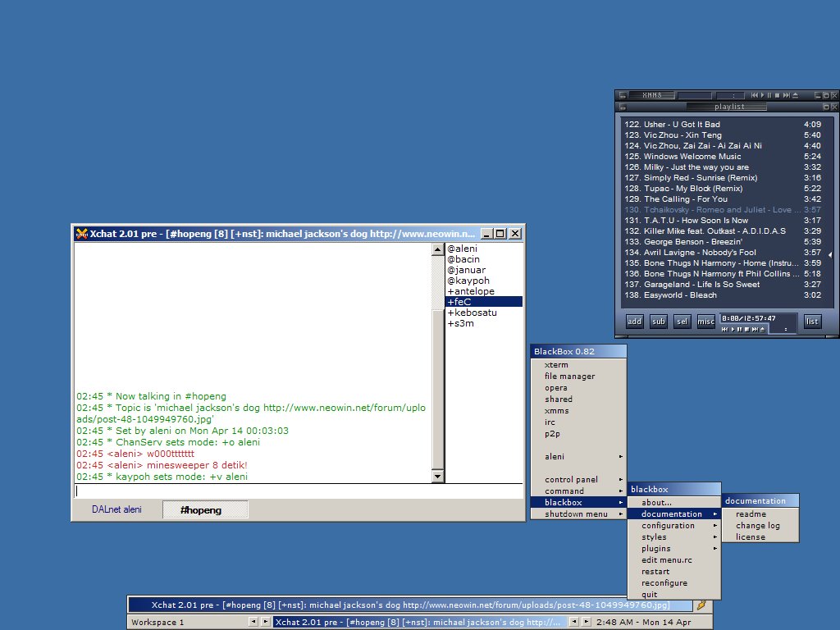Click restart in the blackbox submenu

[x=674, y=572]
